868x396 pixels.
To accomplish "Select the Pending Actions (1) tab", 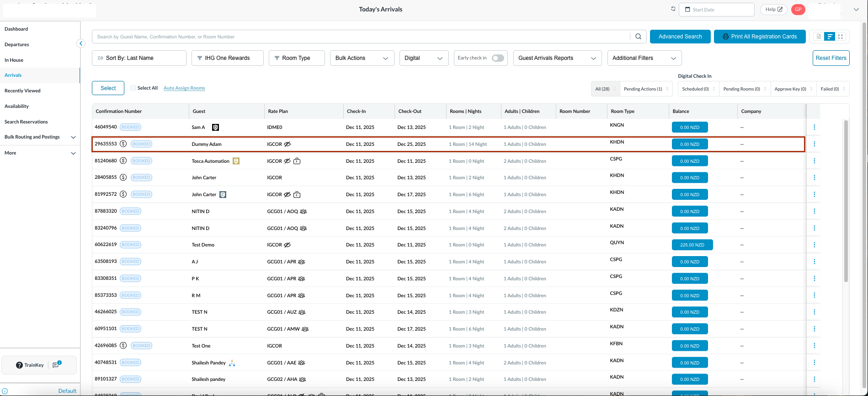I will coord(643,89).
